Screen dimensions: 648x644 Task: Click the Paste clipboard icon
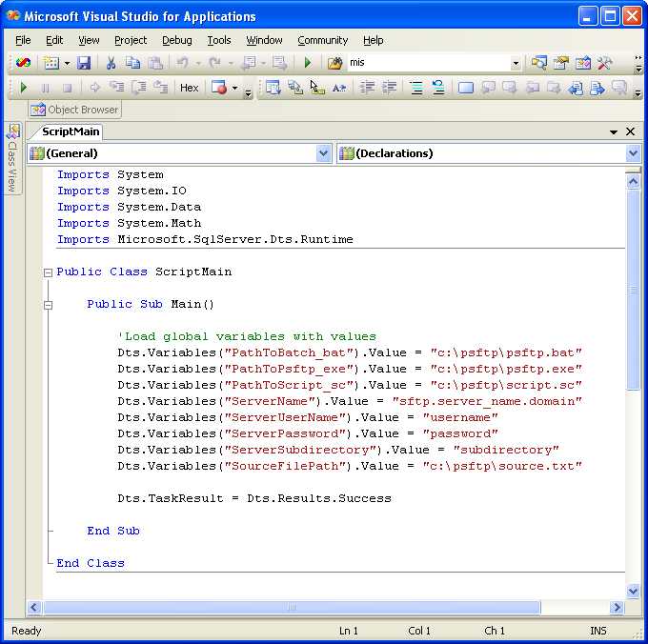[155, 63]
